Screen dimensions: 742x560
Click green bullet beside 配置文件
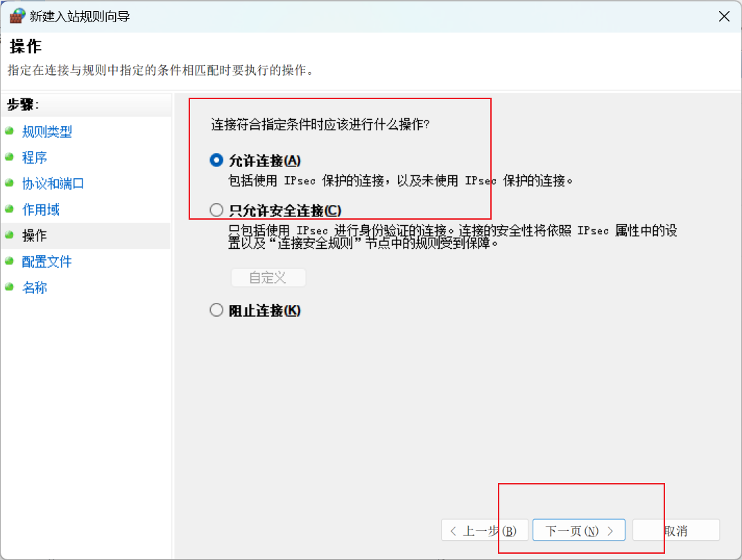(x=10, y=261)
